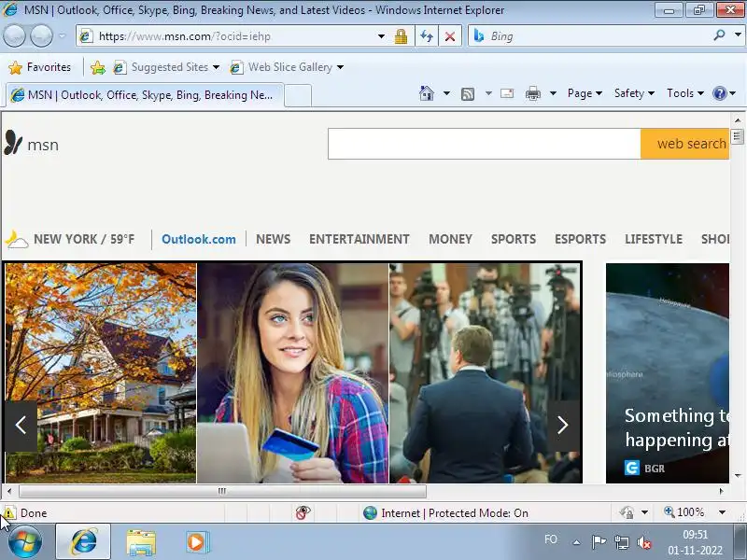The image size is (747, 560).
Task: Open Web Slice Gallery dropdown
Action: click(x=288, y=67)
